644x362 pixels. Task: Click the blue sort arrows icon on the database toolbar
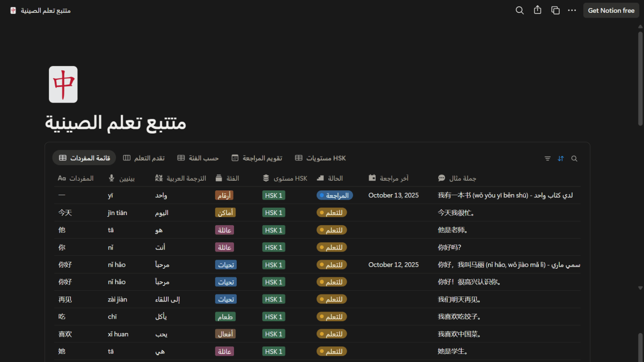pyautogui.click(x=560, y=158)
